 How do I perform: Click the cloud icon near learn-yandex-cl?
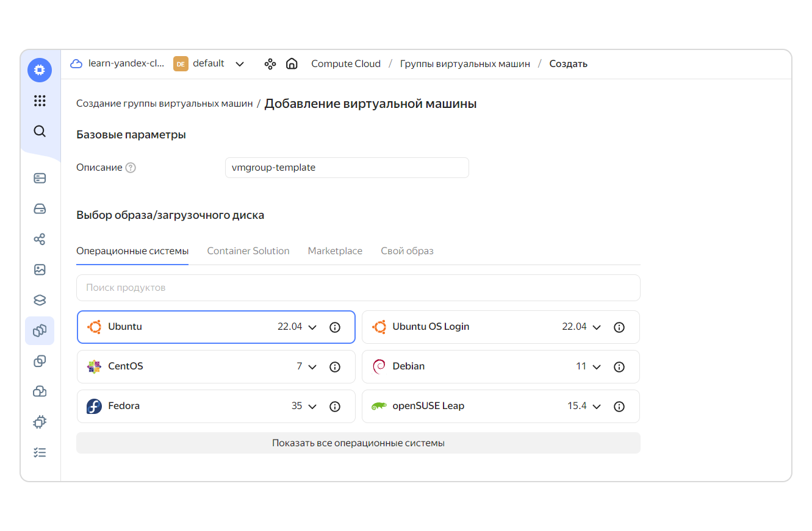click(x=76, y=63)
